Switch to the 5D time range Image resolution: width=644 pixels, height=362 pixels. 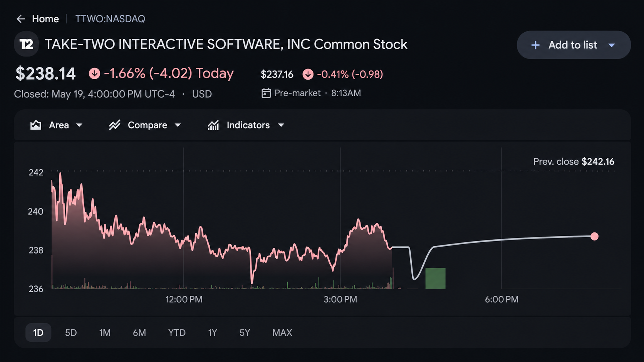click(71, 333)
